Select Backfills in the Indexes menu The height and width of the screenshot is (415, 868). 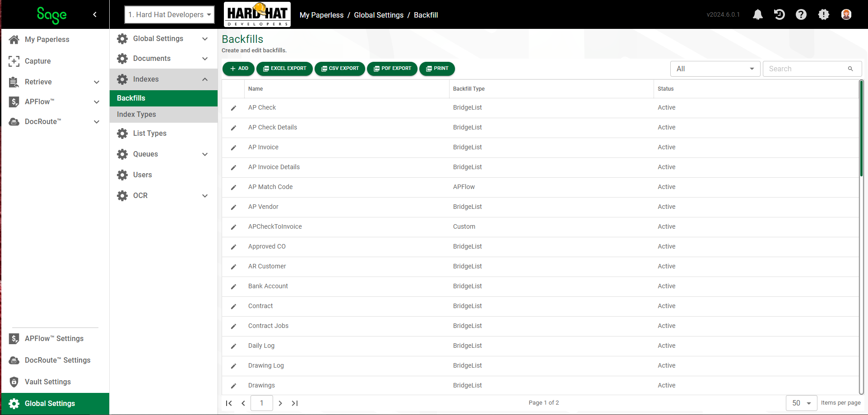point(163,98)
